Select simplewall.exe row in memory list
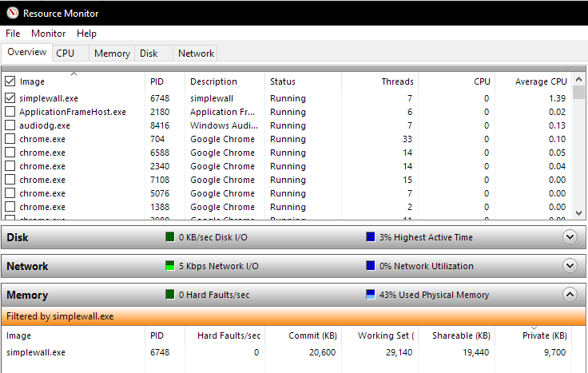The height and width of the screenshot is (373, 588). click(x=288, y=352)
